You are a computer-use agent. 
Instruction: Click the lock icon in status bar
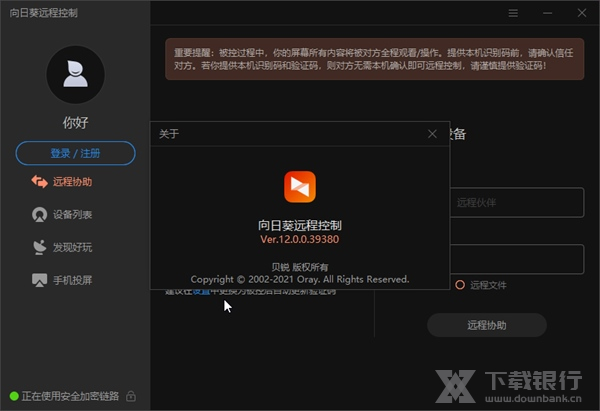click(131, 397)
